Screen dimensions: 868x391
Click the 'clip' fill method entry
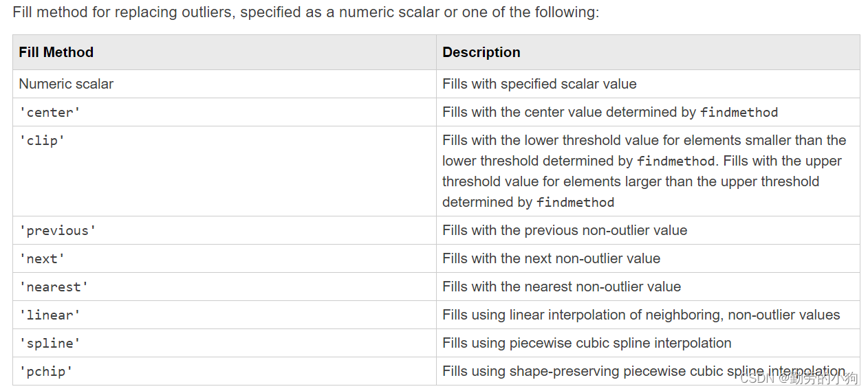[x=43, y=140]
